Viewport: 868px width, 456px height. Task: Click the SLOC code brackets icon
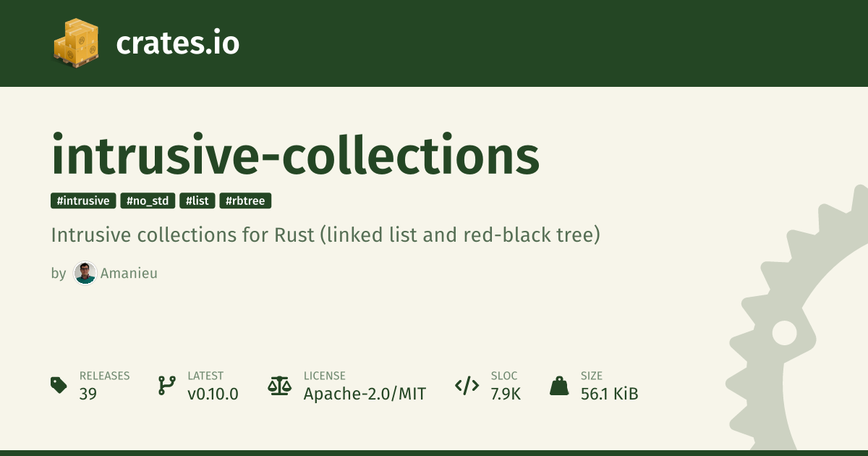coord(467,386)
